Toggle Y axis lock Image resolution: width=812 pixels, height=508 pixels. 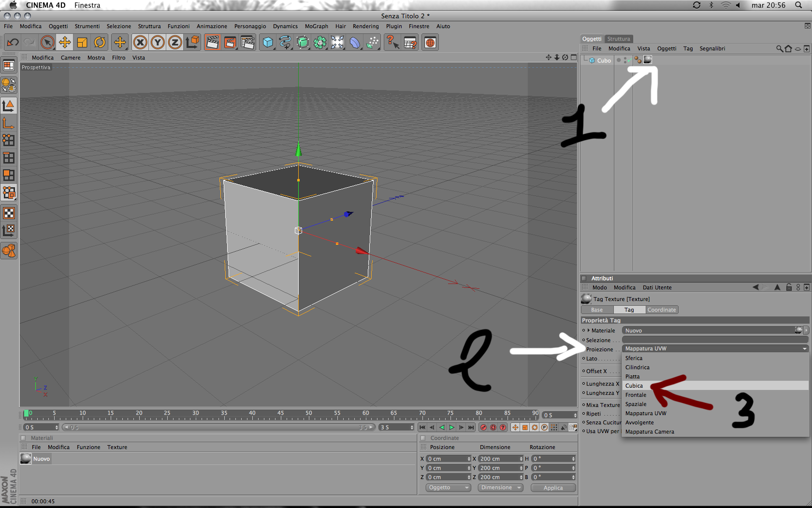point(158,43)
